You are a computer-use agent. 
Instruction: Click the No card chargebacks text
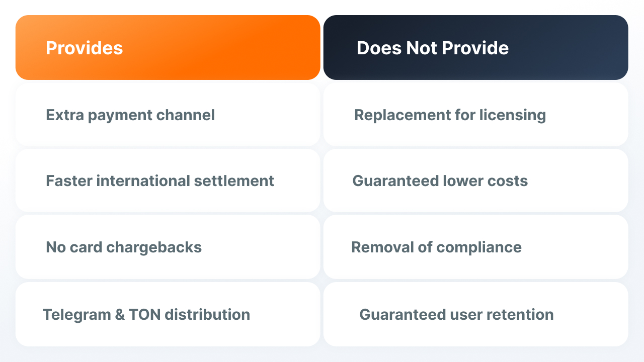tap(124, 247)
